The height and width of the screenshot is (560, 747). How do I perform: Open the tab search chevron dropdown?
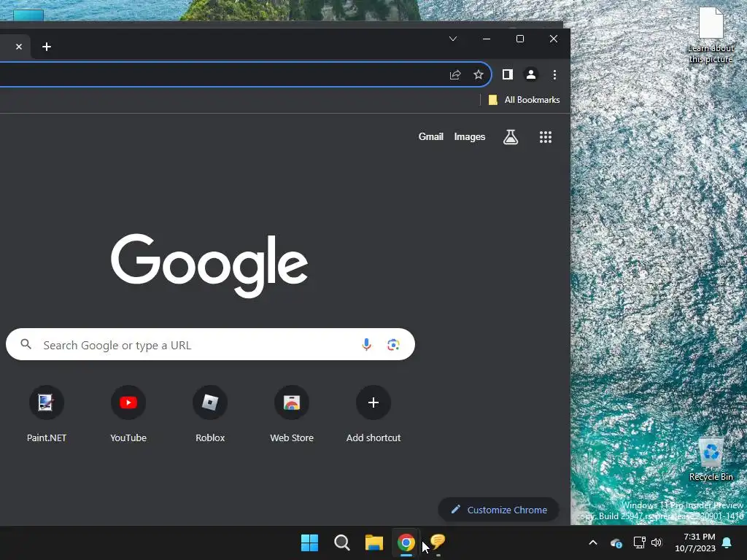pos(453,39)
